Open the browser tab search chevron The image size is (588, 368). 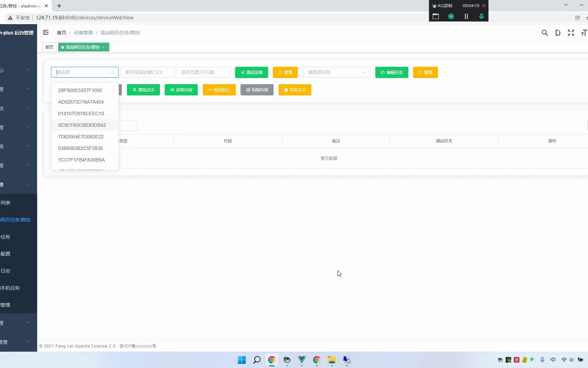[x=566, y=5]
